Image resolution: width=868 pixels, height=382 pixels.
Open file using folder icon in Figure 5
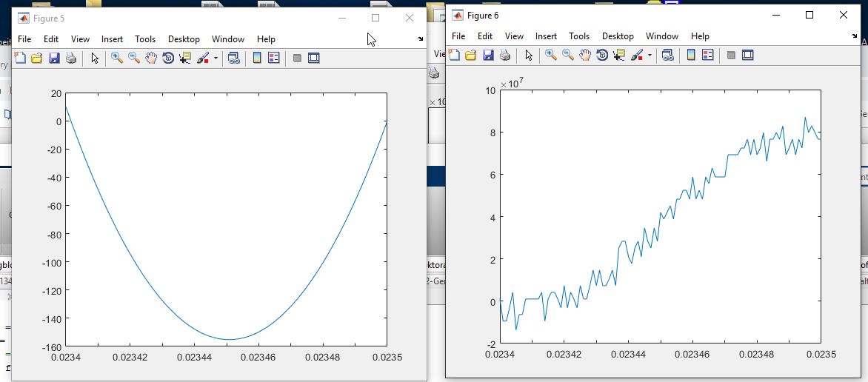click(36, 58)
